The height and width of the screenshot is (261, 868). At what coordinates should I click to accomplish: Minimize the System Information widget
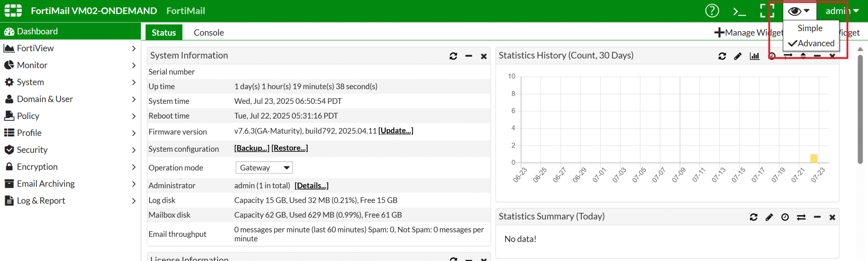[469, 56]
